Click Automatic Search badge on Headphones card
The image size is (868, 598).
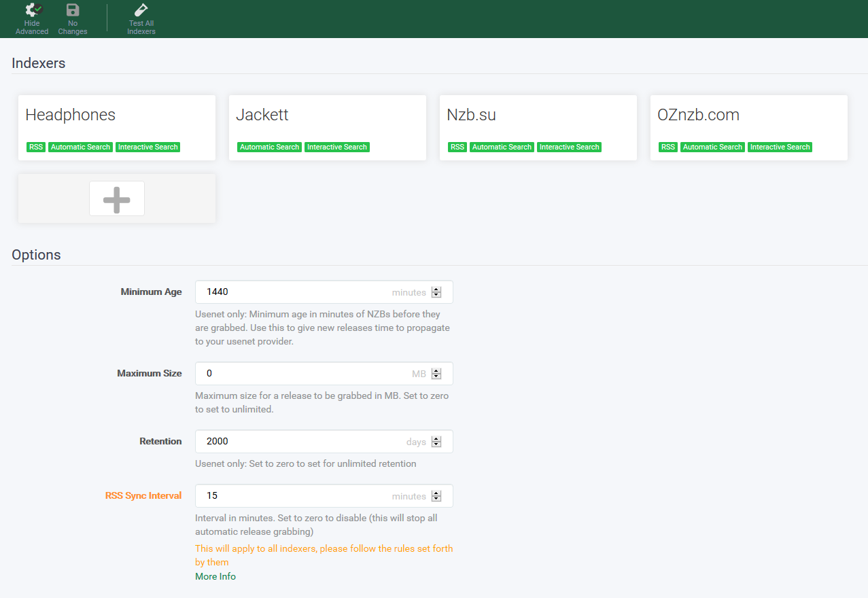pos(80,147)
